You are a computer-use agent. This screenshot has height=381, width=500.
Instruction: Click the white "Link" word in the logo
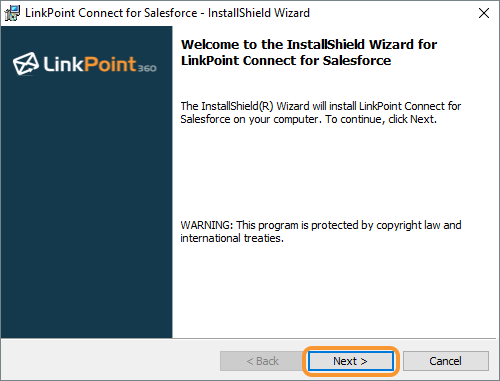coord(63,63)
